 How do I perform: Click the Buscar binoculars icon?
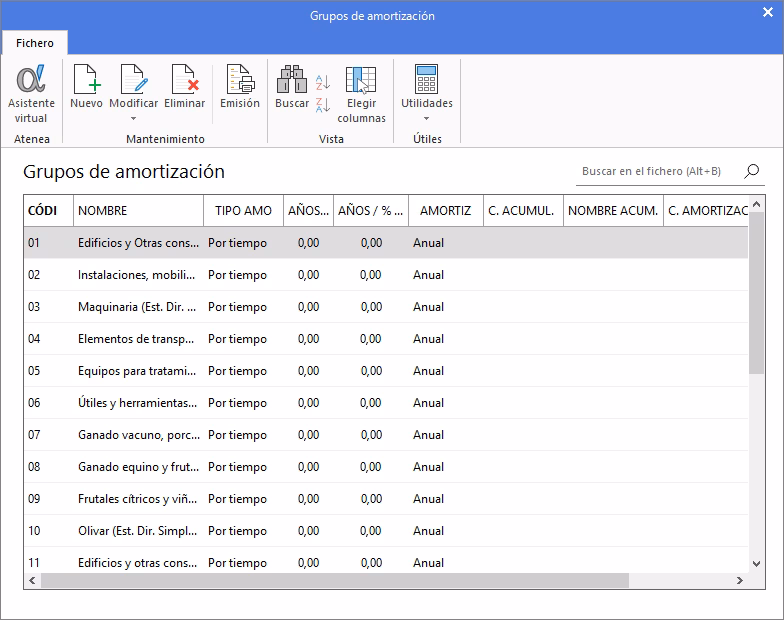(x=292, y=80)
